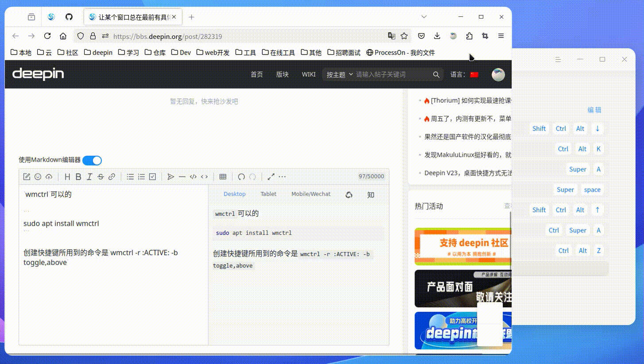Open the WIKI navigation link
This screenshot has height=364, width=644.
click(x=309, y=74)
